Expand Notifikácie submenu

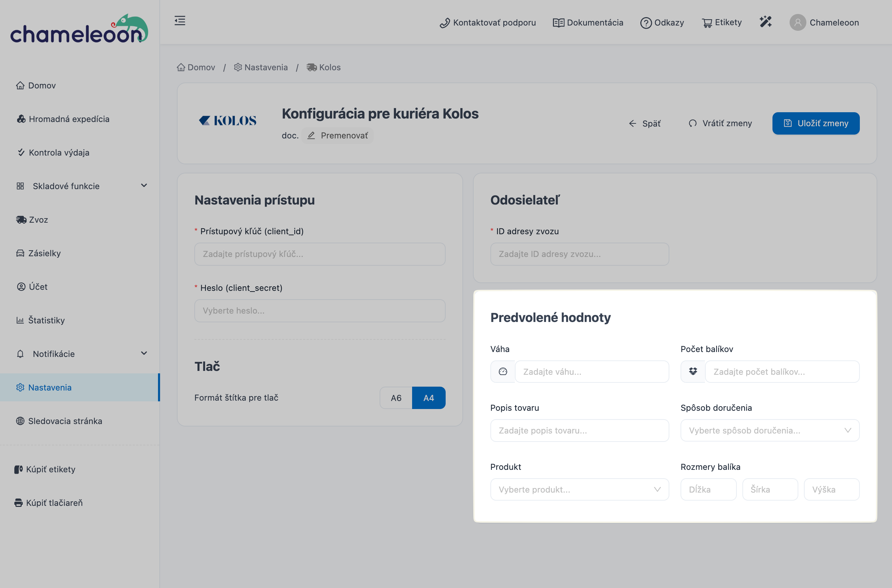(144, 353)
